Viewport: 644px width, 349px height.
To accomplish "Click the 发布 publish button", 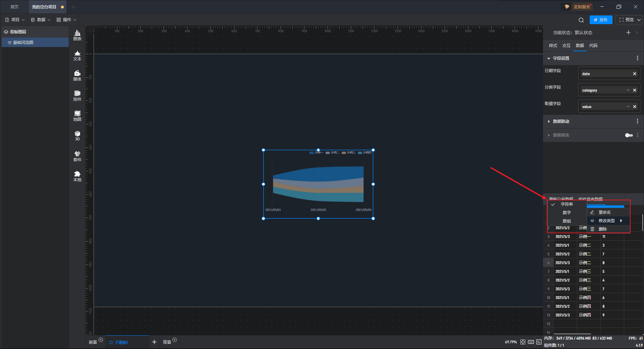I will tap(601, 20).
